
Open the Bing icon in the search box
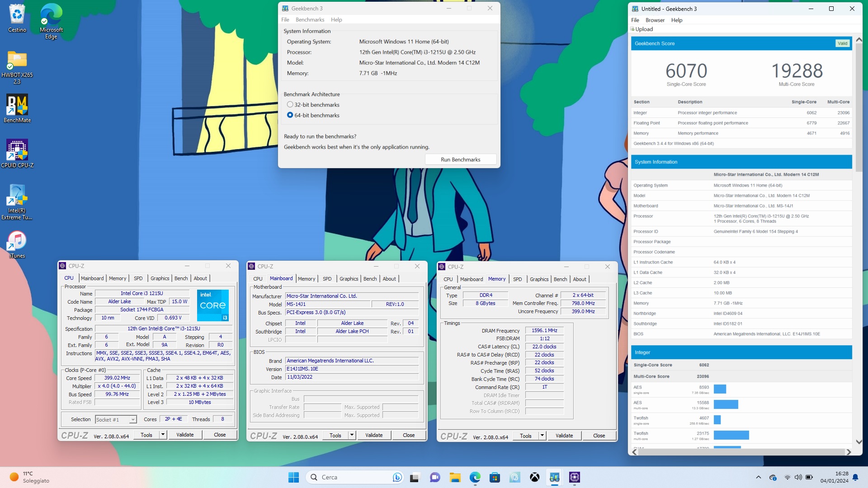coord(397,477)
